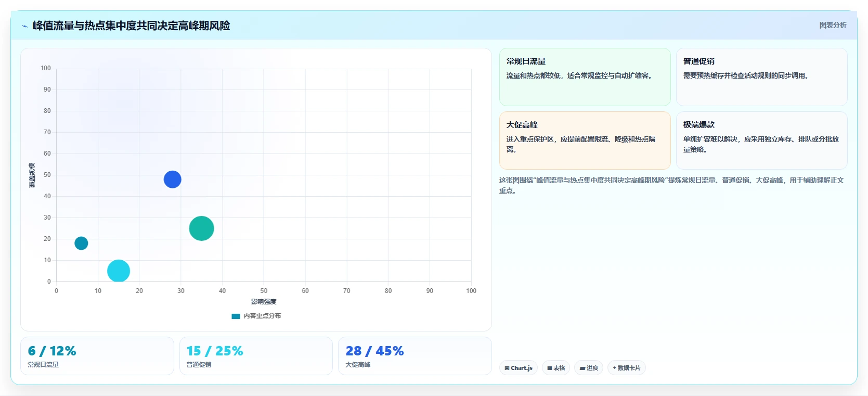Click the text 流量和热点都较低，适合常规监控与自动扩缩容

(x=581, y=75)
